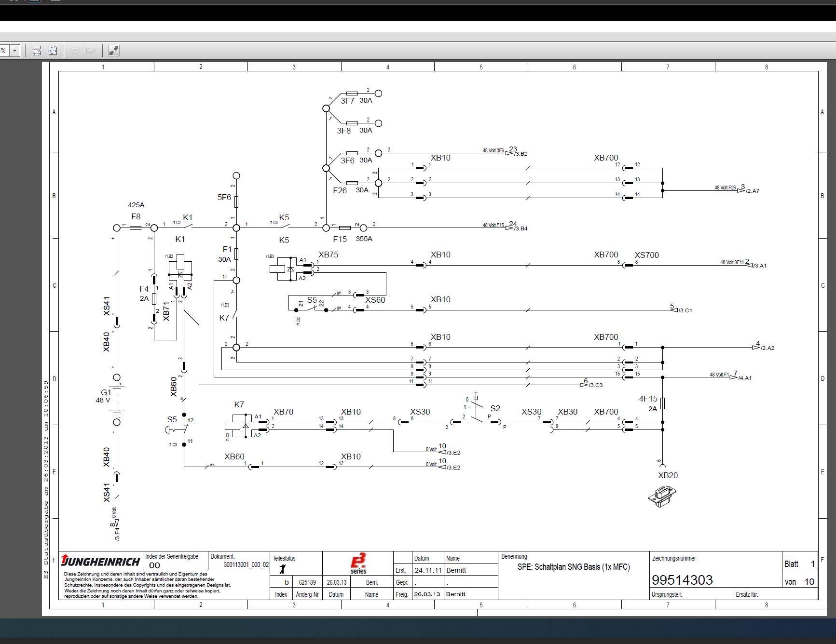Click the F8 fuse label
This screenshot has width=836, height=644.
(136, 217)
